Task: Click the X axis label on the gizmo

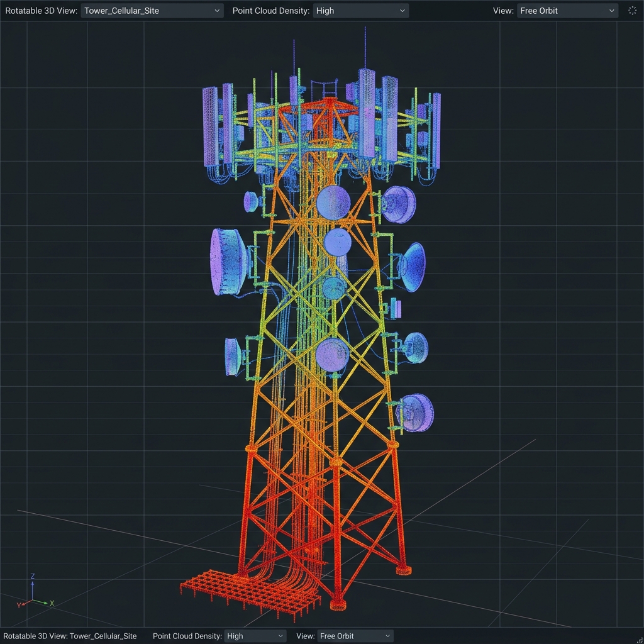Action: [52, 603]
